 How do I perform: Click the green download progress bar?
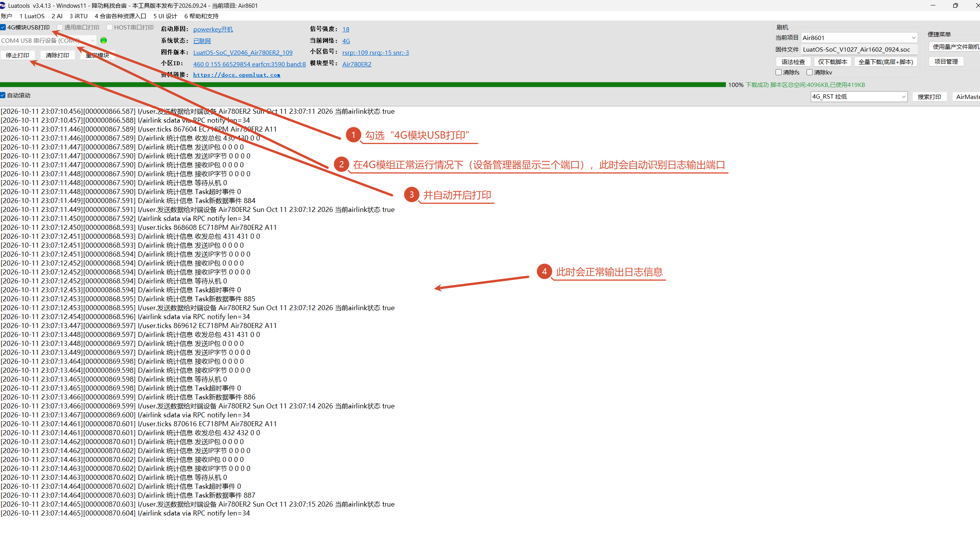point(363,85)
